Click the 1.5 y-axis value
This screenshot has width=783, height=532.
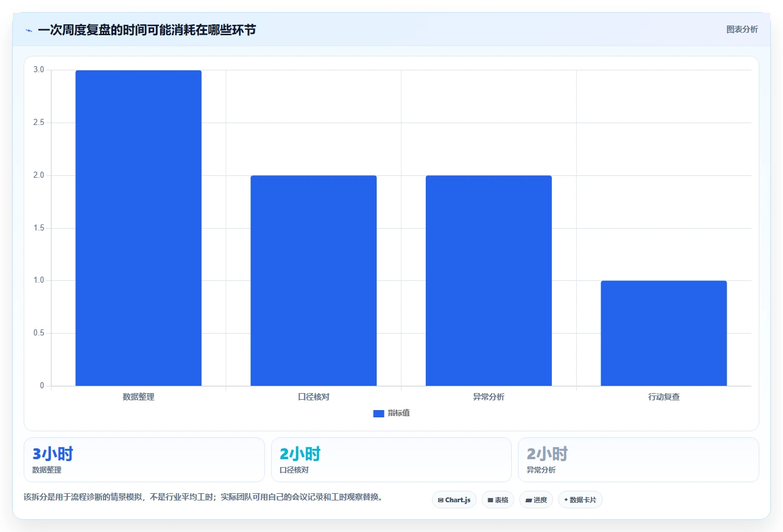coord(39,228)
